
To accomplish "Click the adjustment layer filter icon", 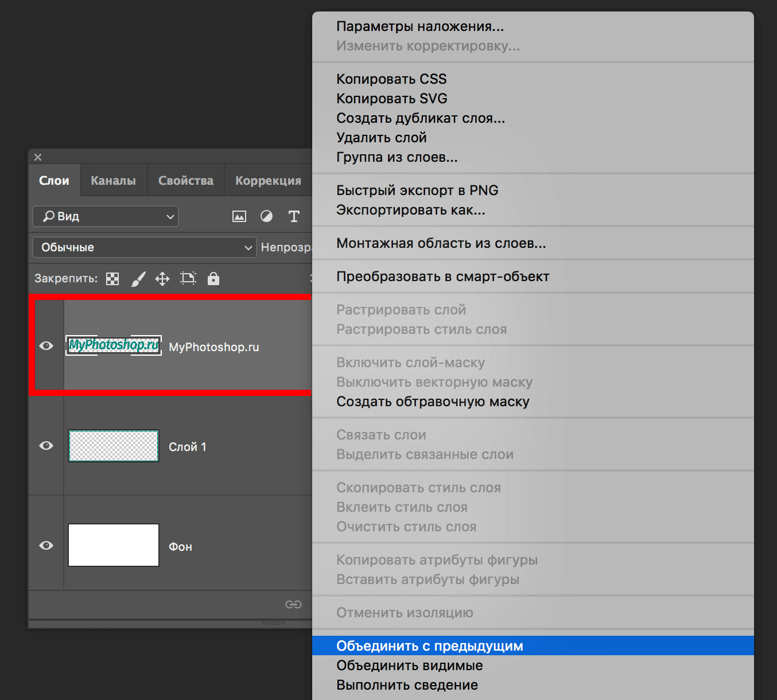I will 266,216.
